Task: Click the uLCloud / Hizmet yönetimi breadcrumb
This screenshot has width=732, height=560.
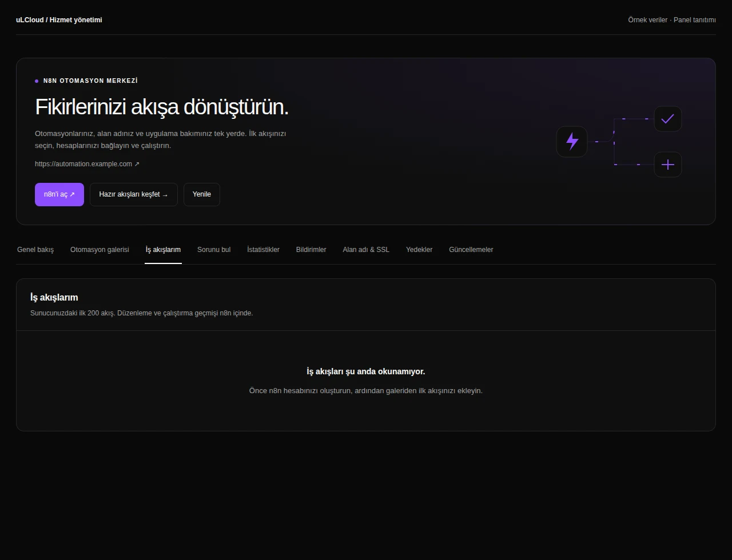Action: coord(59,20)
